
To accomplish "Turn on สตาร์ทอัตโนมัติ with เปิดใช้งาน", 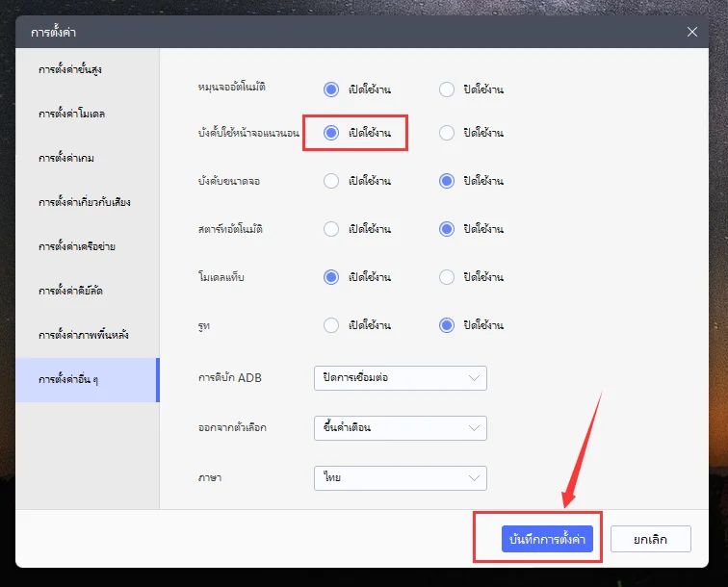I will click(331, 229).
